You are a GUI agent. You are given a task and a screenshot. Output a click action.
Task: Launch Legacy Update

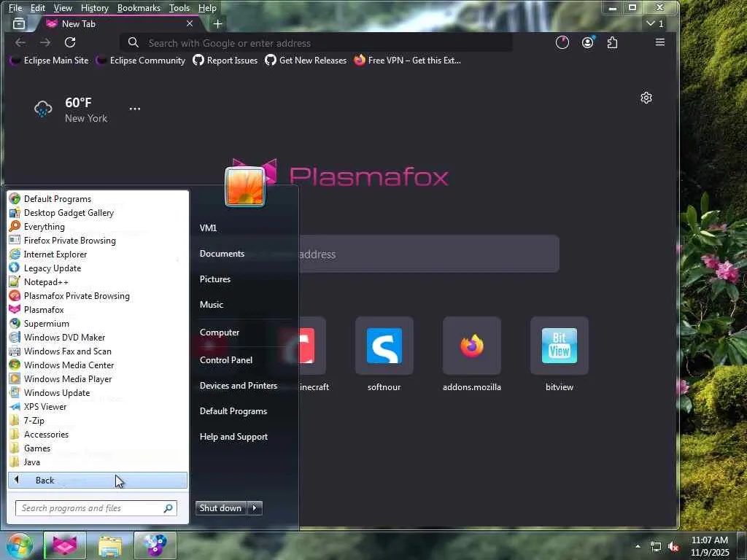pos(53,268)
